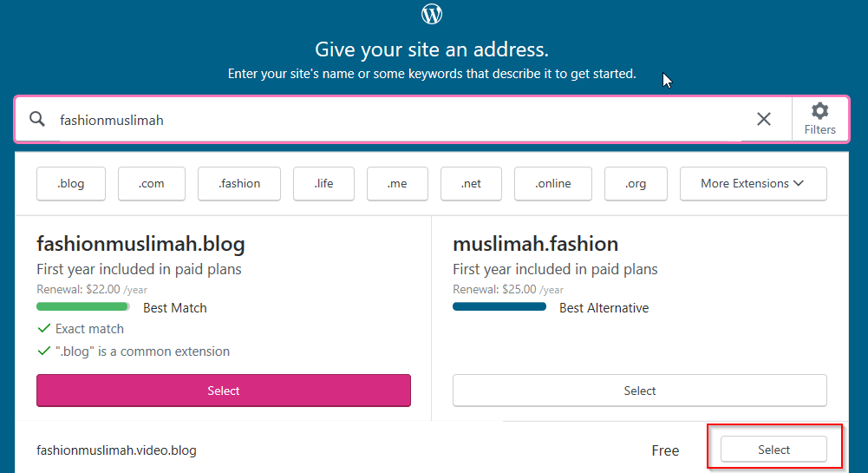Click the muslimah.fashion heading
868x473 pixels.
tap(535, 244)
